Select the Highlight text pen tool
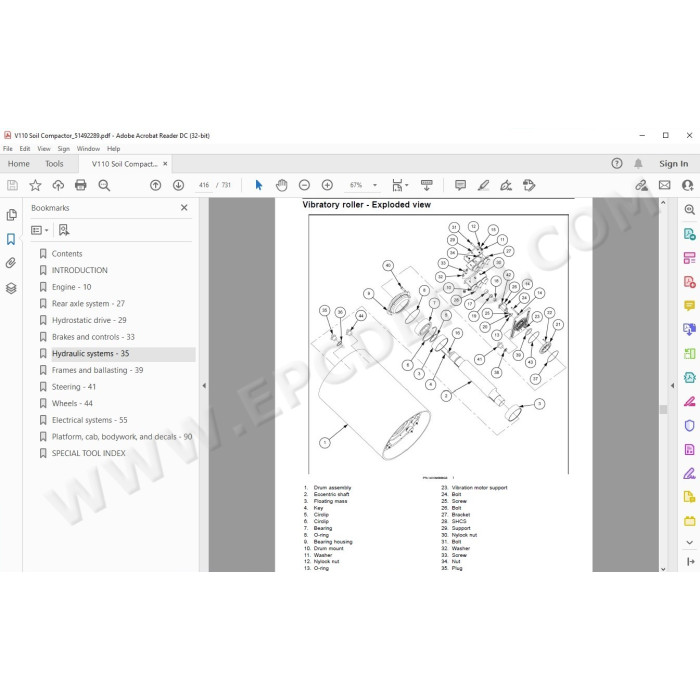The width and height of the screenshot is (700, 700). [483, 185]
